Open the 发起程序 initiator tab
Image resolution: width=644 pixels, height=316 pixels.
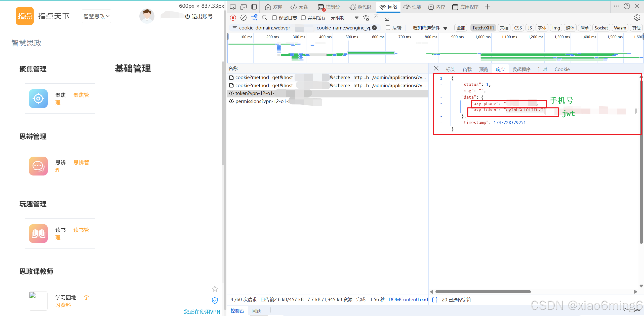(521, 69)
